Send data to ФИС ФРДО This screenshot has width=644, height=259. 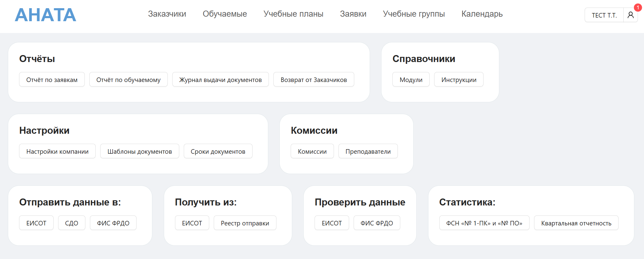point(113,223)
